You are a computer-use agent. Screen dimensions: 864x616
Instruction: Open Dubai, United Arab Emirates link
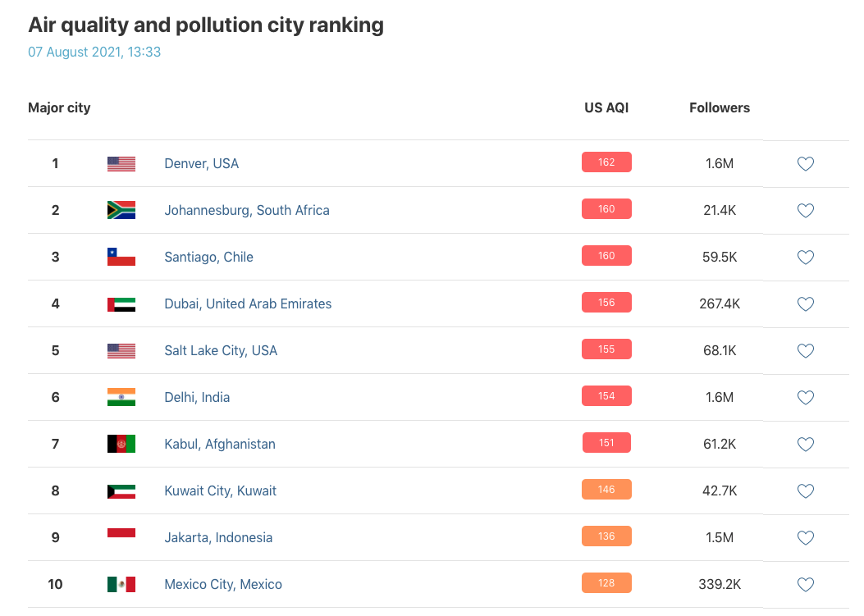tap(248, 303)
